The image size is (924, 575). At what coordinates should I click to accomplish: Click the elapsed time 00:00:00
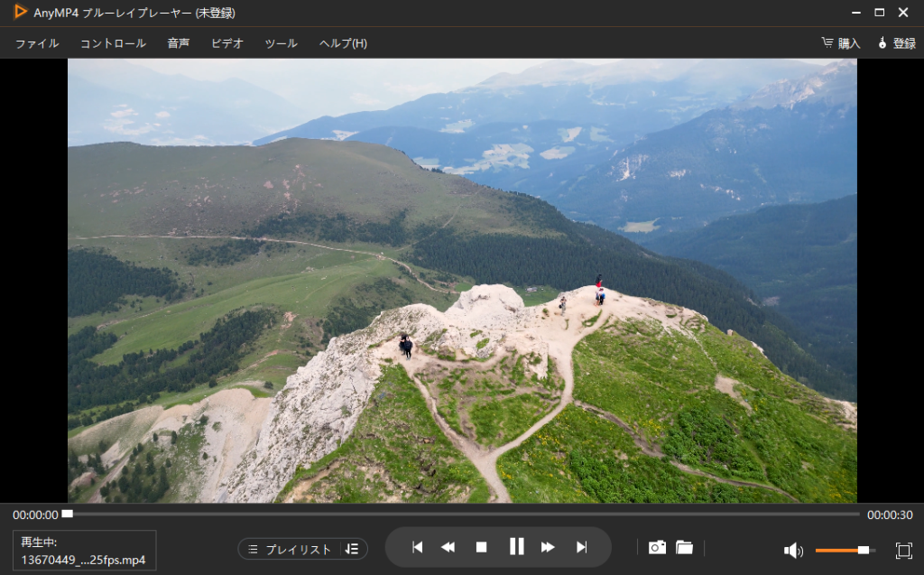tap(35, 515)
